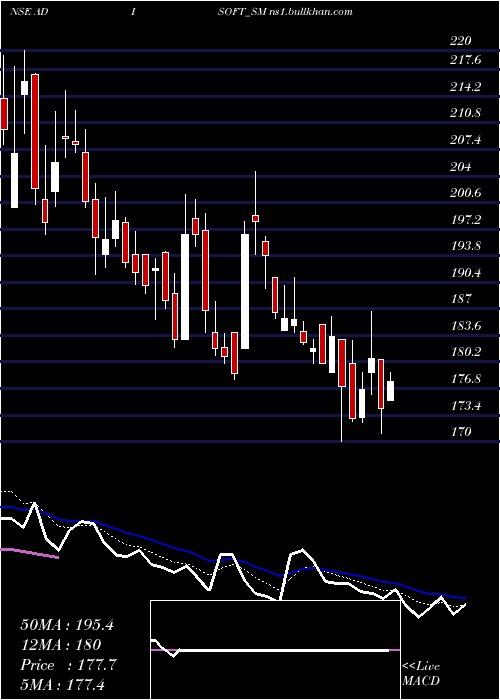
Task: Click the 200.6 price axis label
Action: 466,193
